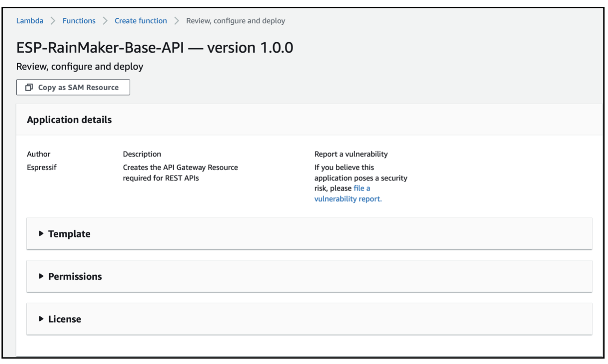Click the description text about API Gateway Resource
The image size is (608, 364).
coord(180,173)
